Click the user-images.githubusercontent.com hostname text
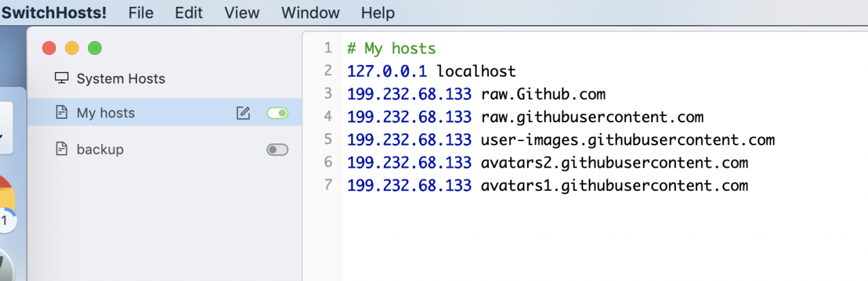The width and height of the screenshot is (868, 281). tap(627, 140)
